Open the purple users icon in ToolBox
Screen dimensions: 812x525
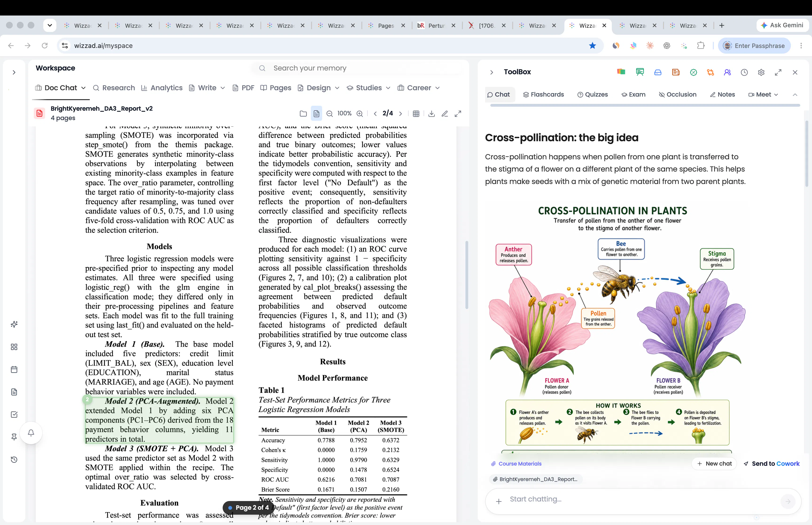coord(727,72)
